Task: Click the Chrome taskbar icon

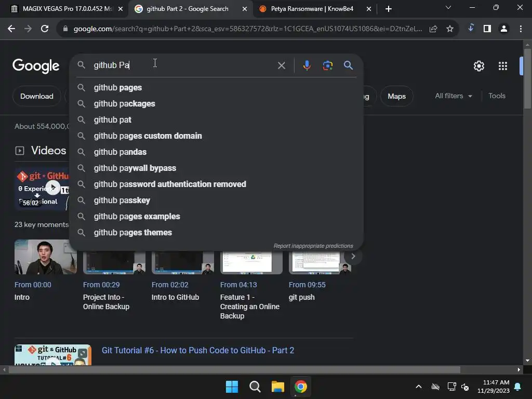Action: (x=301, y=387)
